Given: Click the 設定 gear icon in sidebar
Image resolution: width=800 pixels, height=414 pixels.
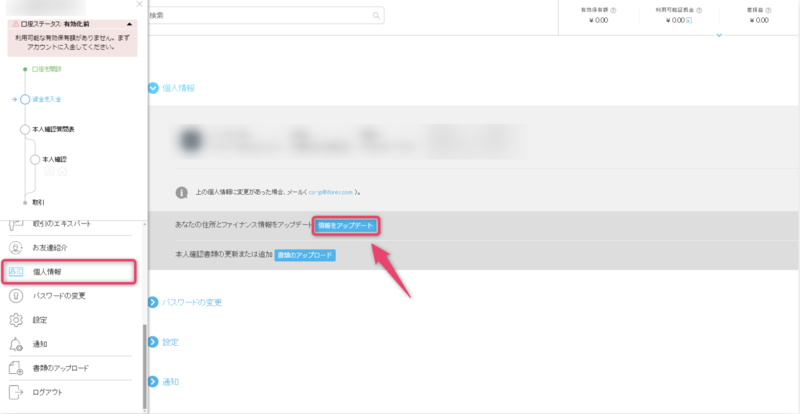Looking at the screenshot, I should [16, 320].
